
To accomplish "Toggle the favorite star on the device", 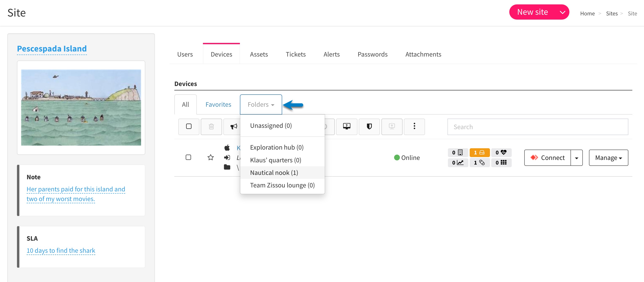I will point(210,157).
